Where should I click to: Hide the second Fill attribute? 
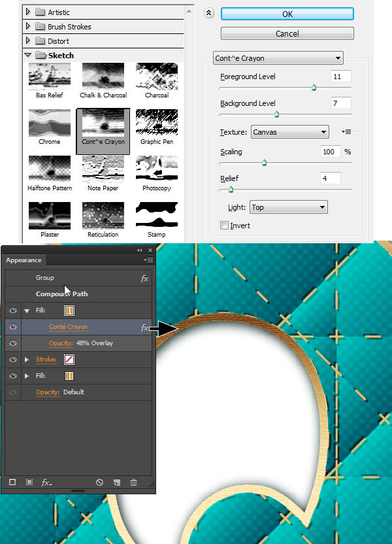[x=13, y=376]
